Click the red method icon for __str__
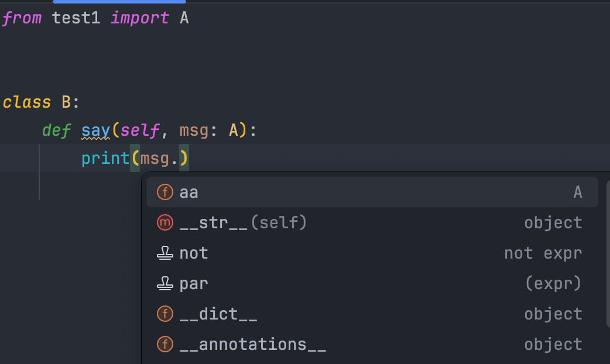Viewport: 610px width, 364px height. [166, 222]
